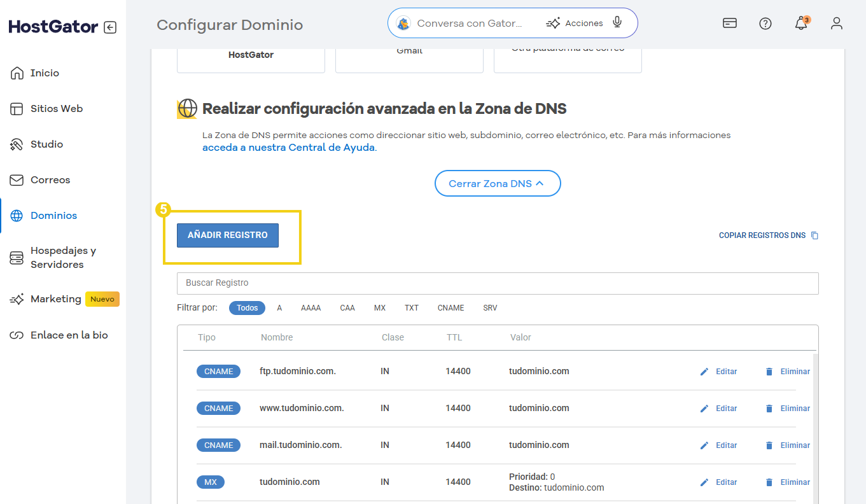Open Correos from the sidebar

pyautogui.click(x=51, y=179)
